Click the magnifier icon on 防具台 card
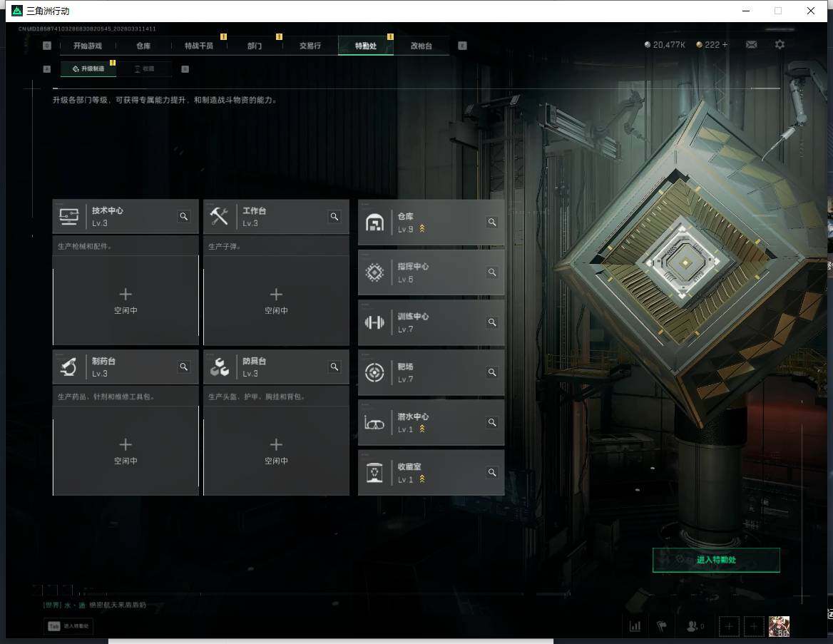Image resolution: width=833 pixels, height=644 pixels. point(334,367)
